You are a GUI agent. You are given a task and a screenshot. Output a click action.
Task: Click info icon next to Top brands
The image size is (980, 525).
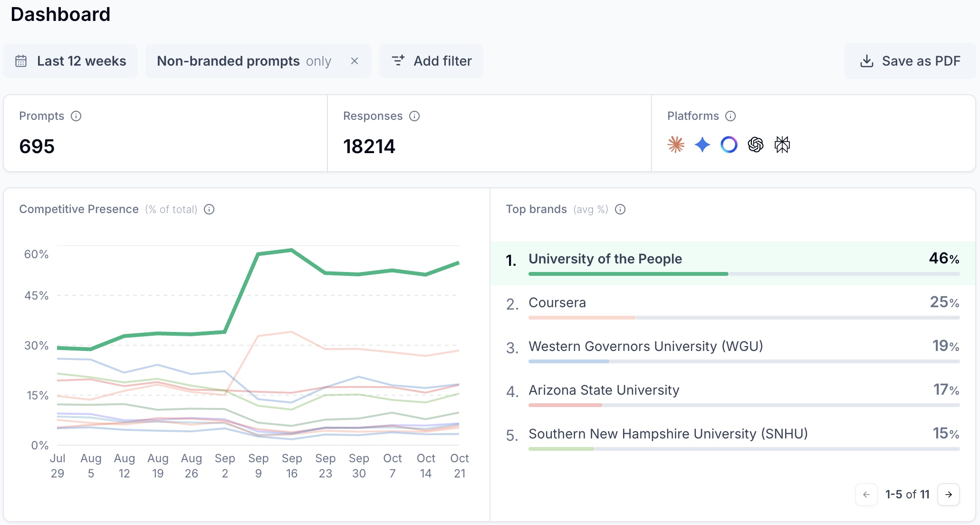[620, 209]
